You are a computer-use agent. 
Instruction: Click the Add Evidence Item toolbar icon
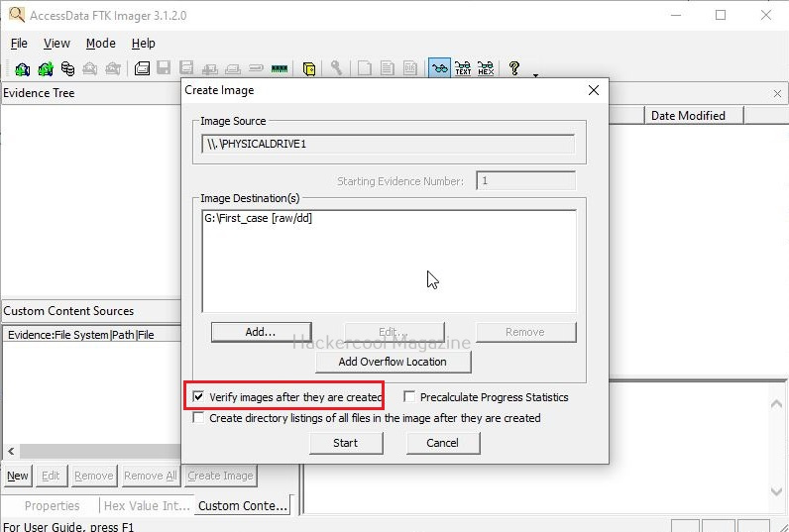22,68
